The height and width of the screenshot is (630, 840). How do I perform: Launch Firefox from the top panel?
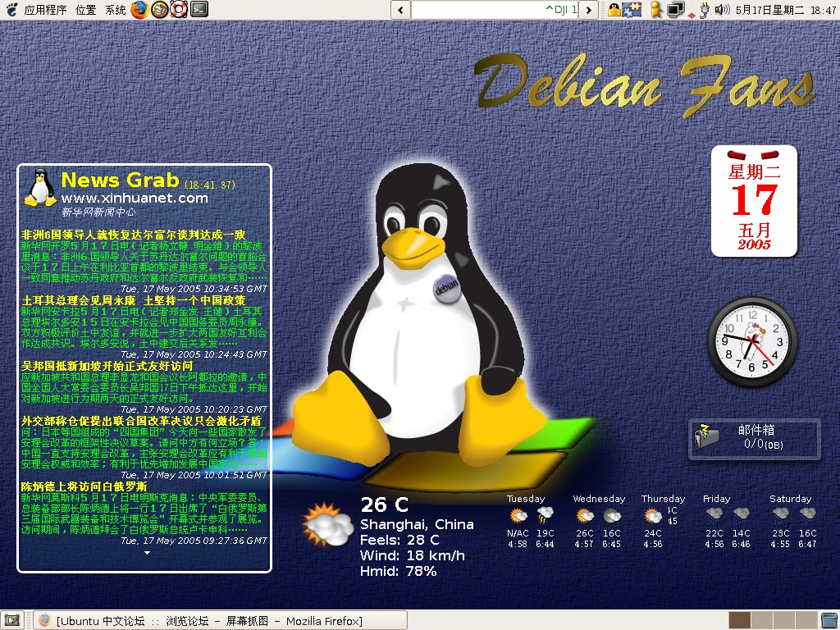point(139,9)
